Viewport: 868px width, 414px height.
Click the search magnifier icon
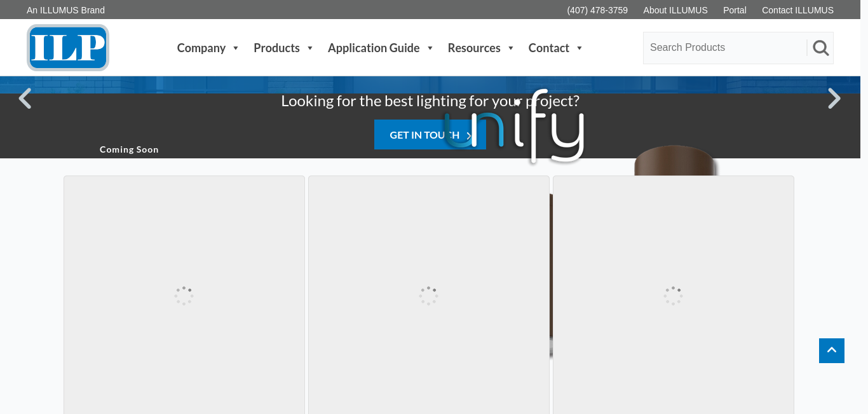click(821, 48)
